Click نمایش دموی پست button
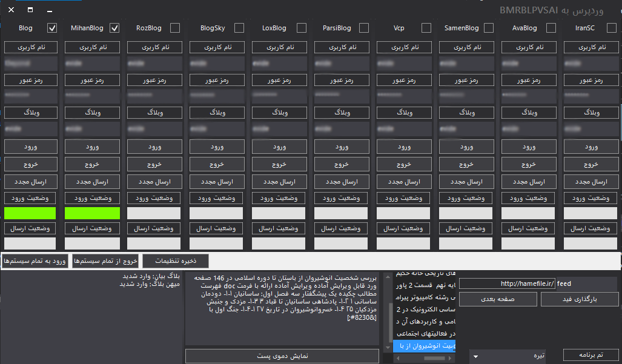Viewport: 622px width, 364px height. 282,356
